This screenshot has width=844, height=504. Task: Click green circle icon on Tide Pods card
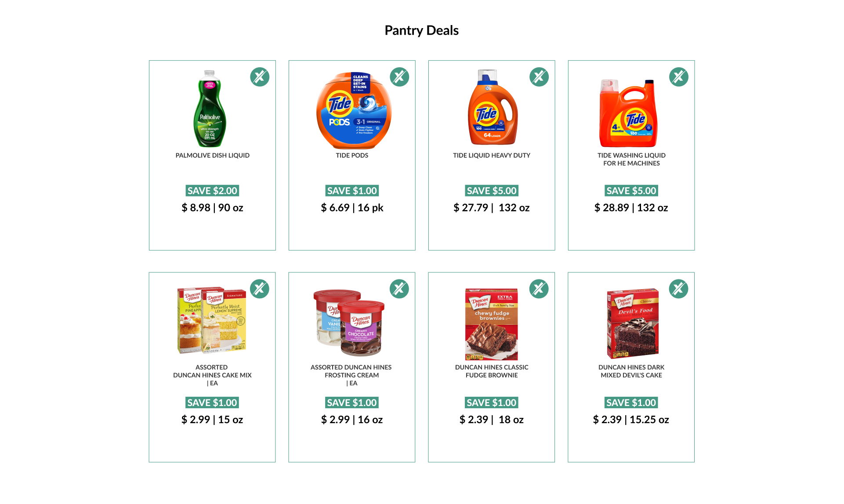(399, 77)
